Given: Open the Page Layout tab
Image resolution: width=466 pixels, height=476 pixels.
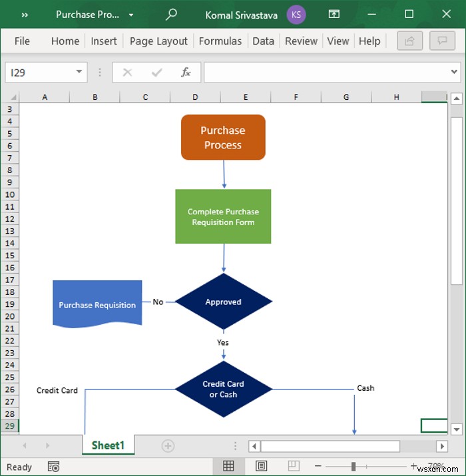Looking at the screenshot, I should [158, 41].
